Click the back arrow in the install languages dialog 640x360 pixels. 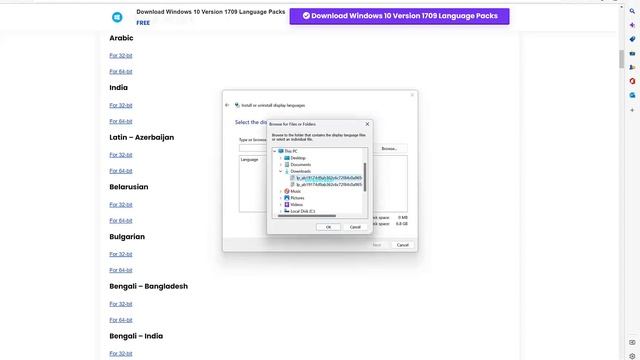(227, 105)
